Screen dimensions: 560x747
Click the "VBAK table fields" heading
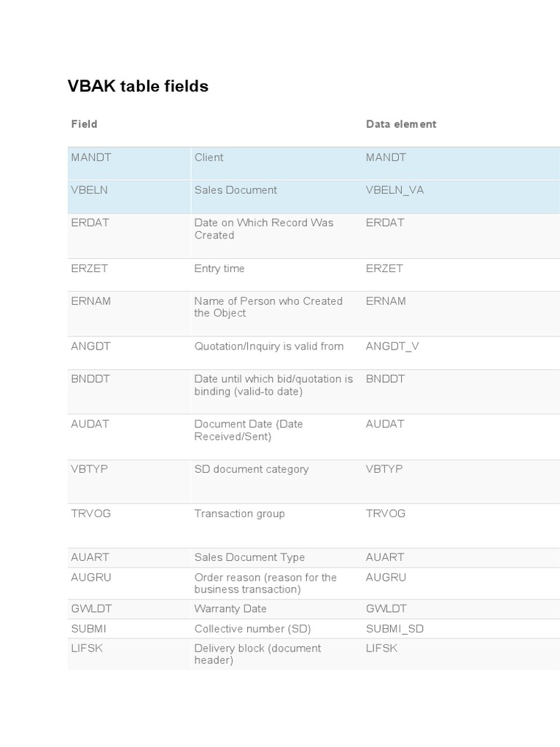pyautogui.click(x=138, y=86)
